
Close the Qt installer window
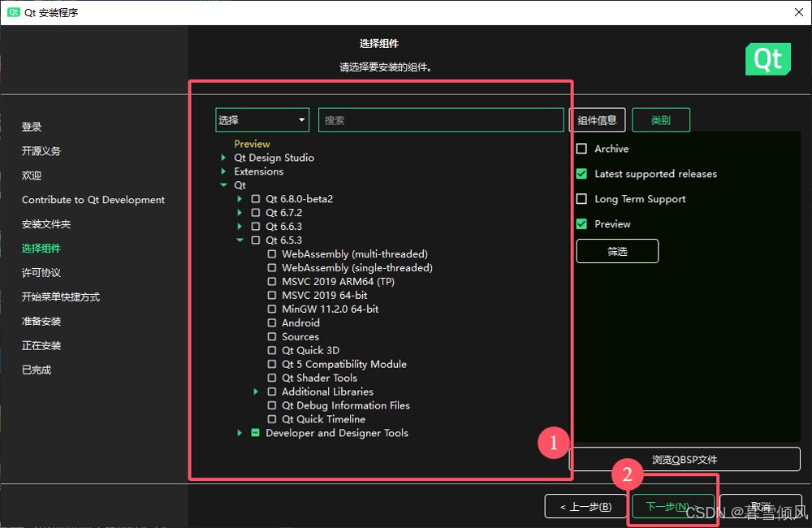pos(798,12)
